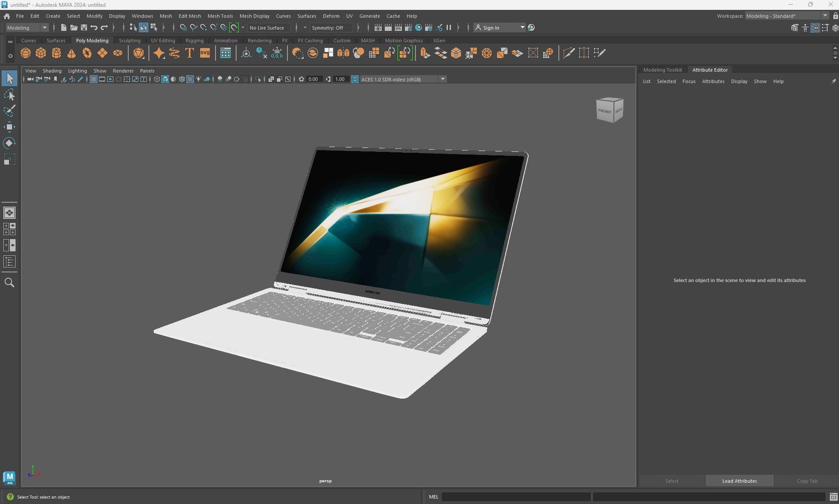Create a polygon torus from the shelf
Viewport: 839px width, 504px height.
coord(87,53)
